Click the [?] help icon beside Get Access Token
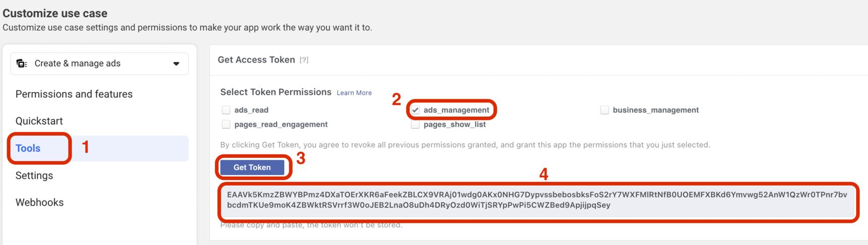The height and width of the screenshot is (245, 868). coord(304,60)
